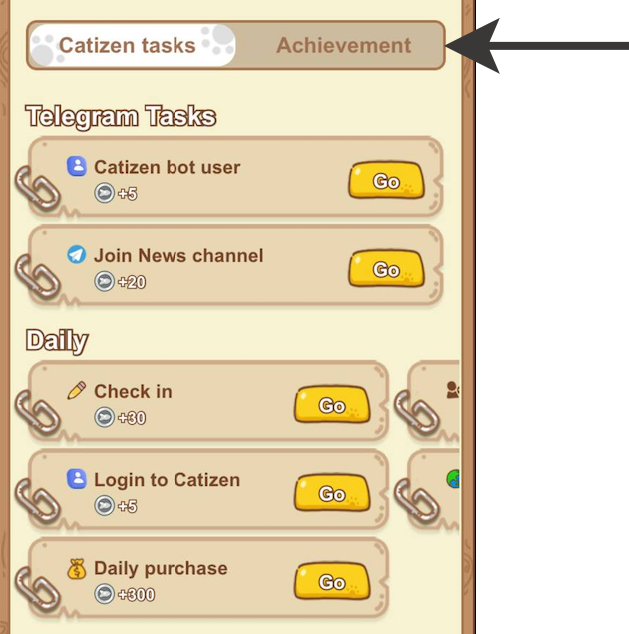Click Go for Daily purchase task

332,581
